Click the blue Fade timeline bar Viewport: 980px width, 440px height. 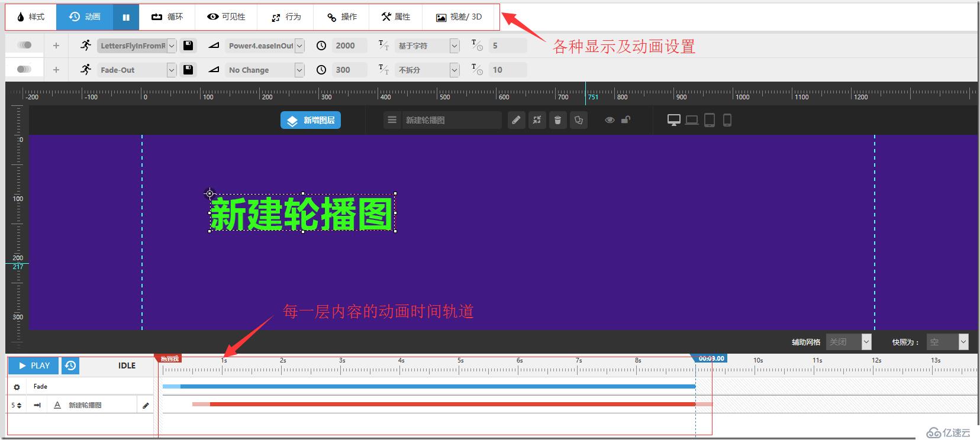pyautogui.click(x=429, y=386)
